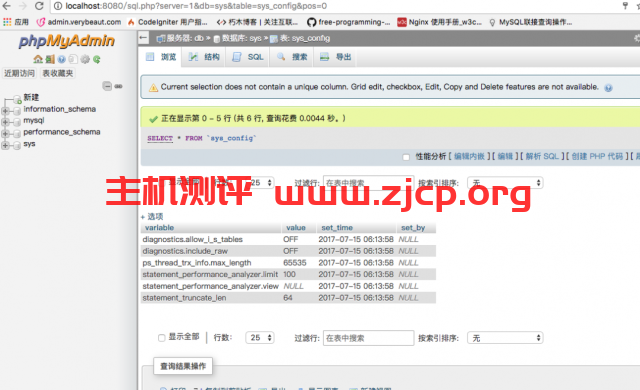The image size is (640, 390).
Task: Open the 行数 25 dropdown below the table
Action: (260, 338)
